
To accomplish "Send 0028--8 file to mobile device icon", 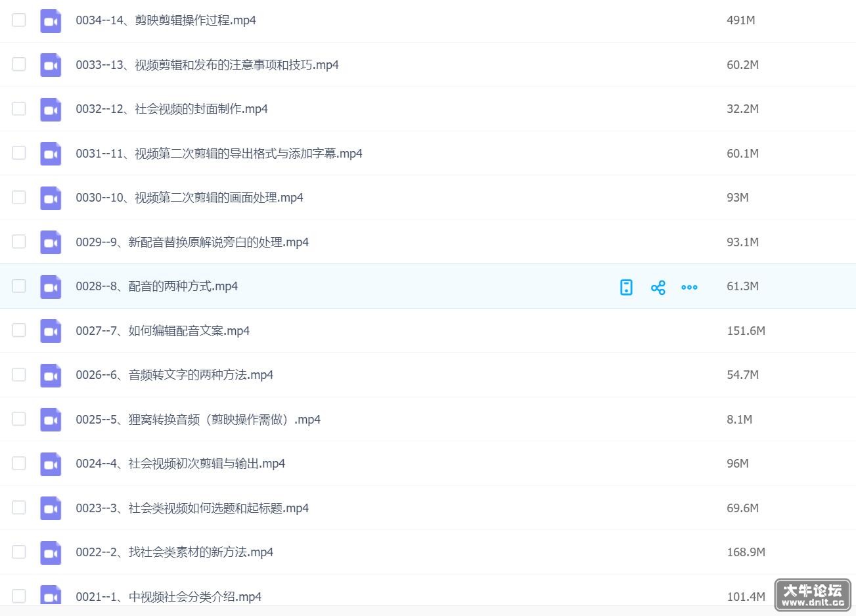I will 626,287.
